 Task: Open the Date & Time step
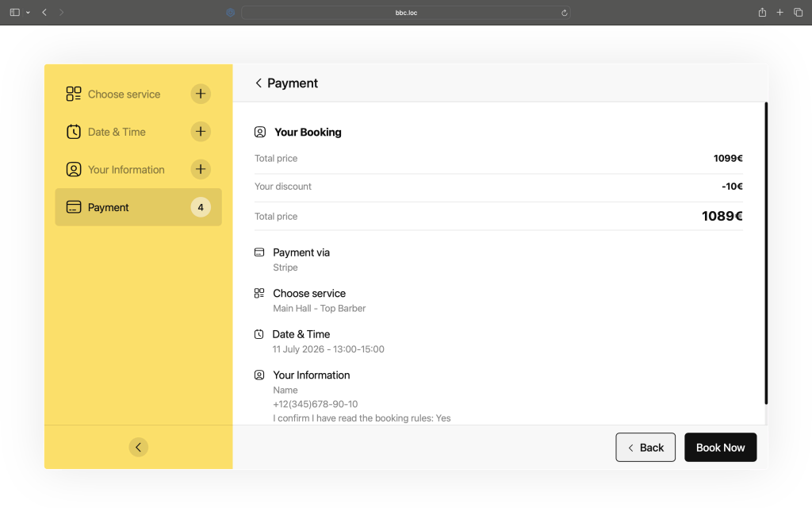(138, 132)
